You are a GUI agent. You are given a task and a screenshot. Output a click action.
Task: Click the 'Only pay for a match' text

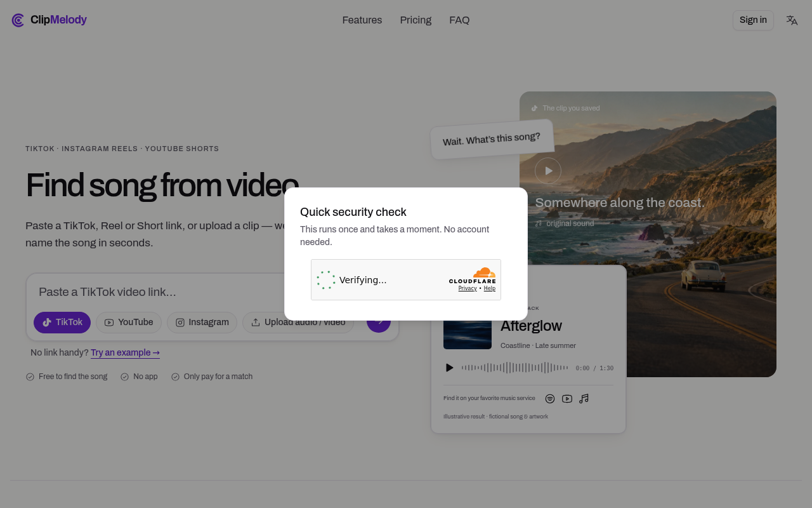coord(218,377)
